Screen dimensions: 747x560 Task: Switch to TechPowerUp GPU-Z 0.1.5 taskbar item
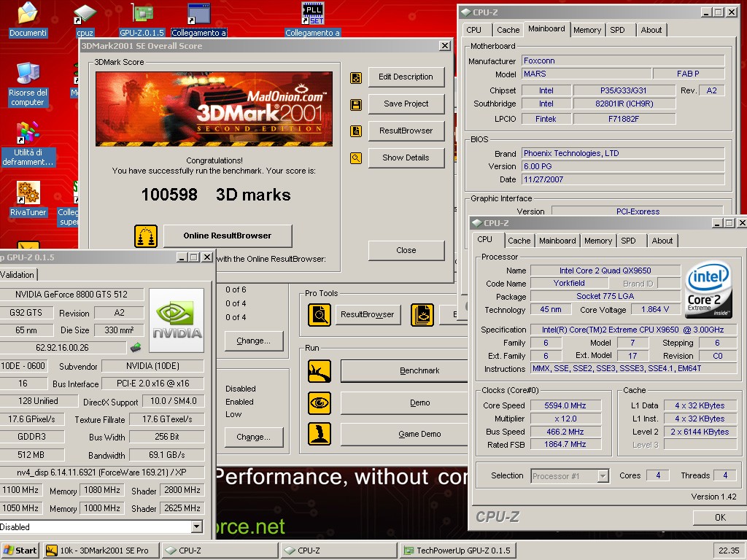click(x=458, y=551)
